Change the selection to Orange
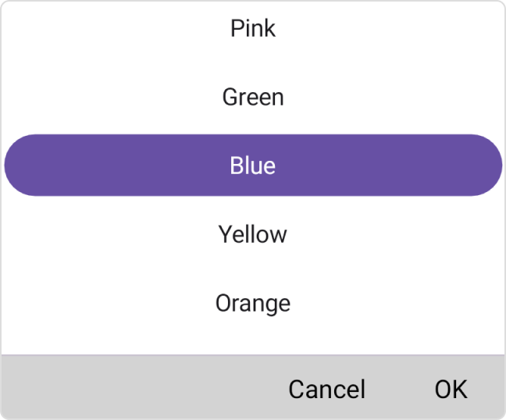Viewport: 506px width, 420px height. click(x=253, y=303)
